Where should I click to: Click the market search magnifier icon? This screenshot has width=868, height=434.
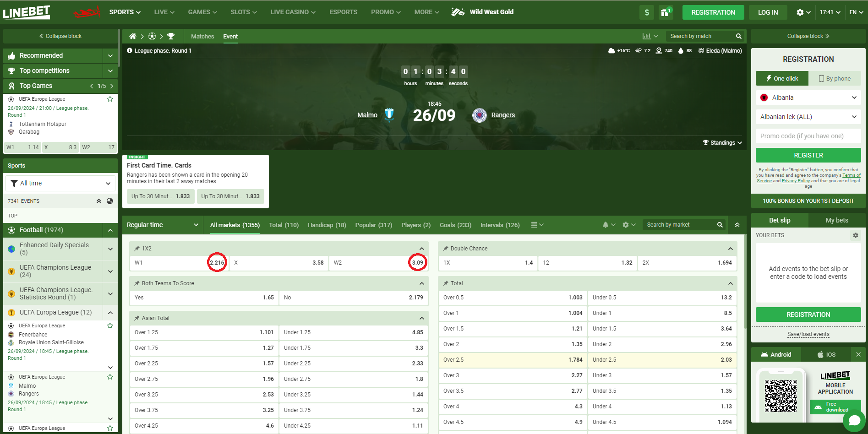click(x=720, y=225)
